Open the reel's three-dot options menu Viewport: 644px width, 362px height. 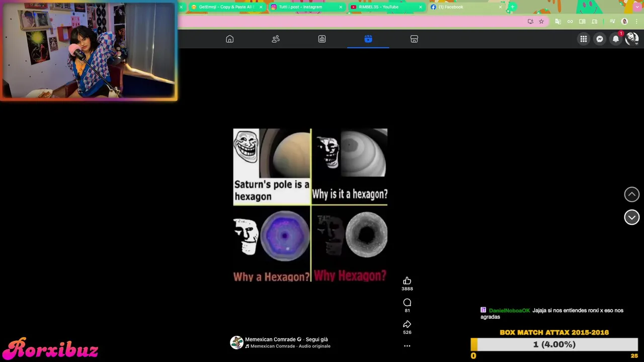pos(407,346)
